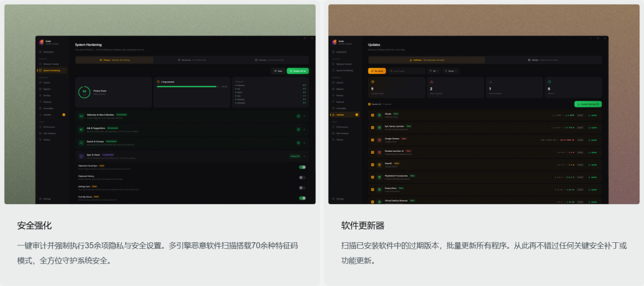Click the orange Re-check button
The width and height of the screenshot is (644, 286).
pos(377,71)
